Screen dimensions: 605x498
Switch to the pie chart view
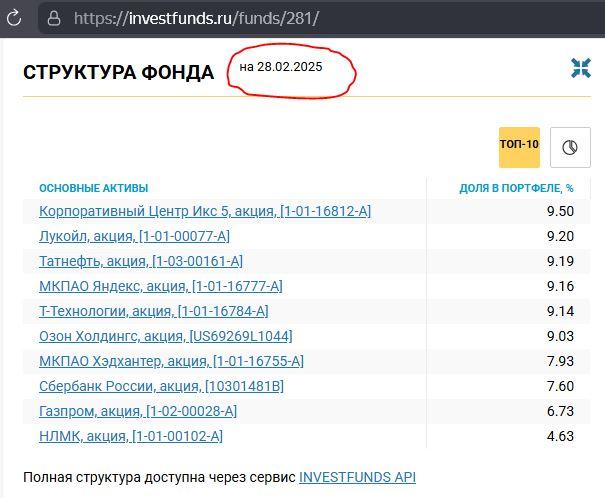[x=570, y=147]
